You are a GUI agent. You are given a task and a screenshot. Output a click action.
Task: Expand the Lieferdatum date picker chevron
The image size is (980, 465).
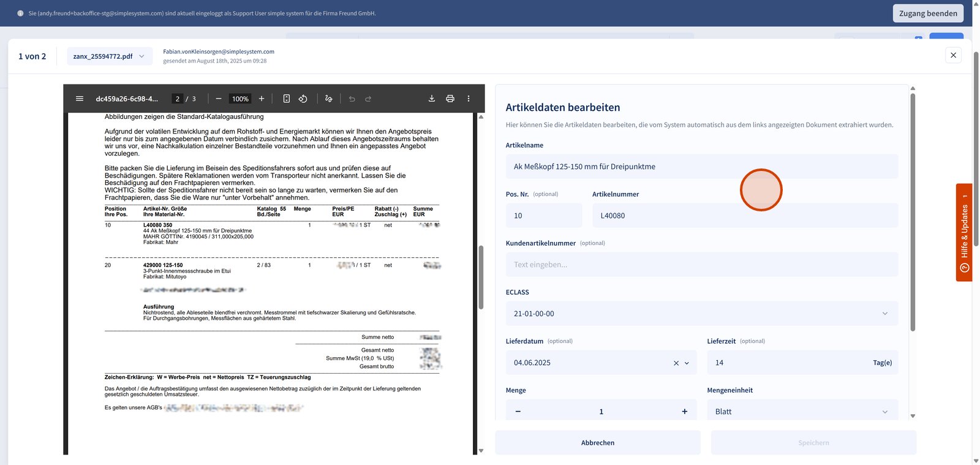click(687, 363)
